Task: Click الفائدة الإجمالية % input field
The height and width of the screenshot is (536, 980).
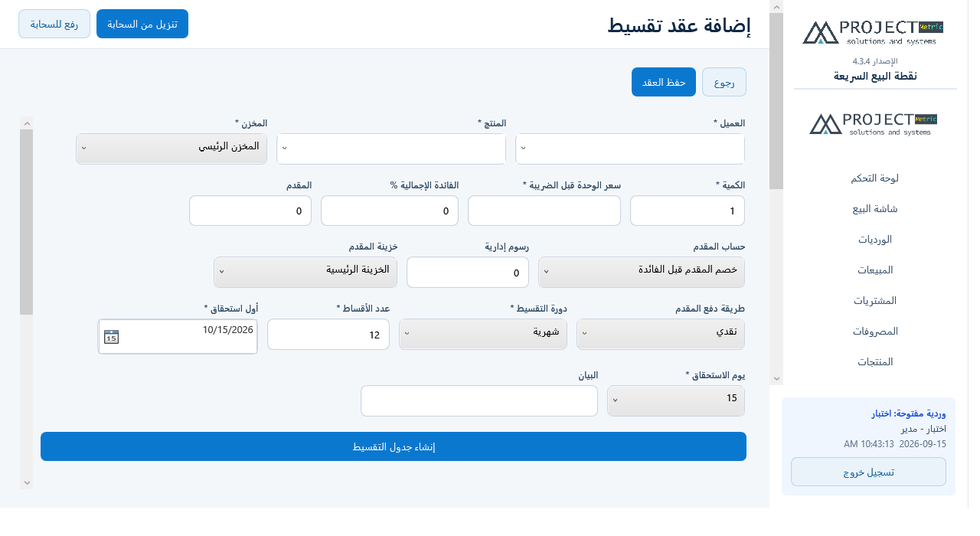Action: point(390,211)
